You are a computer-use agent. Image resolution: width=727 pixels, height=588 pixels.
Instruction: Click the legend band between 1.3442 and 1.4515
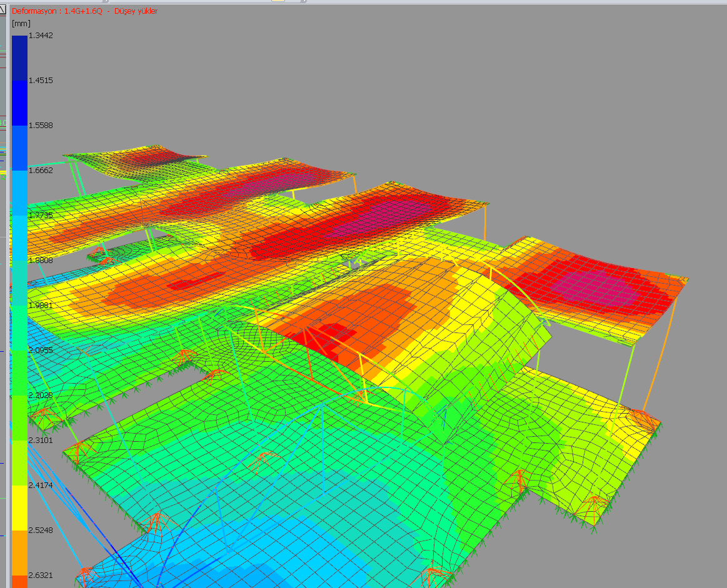pos(19,58)
